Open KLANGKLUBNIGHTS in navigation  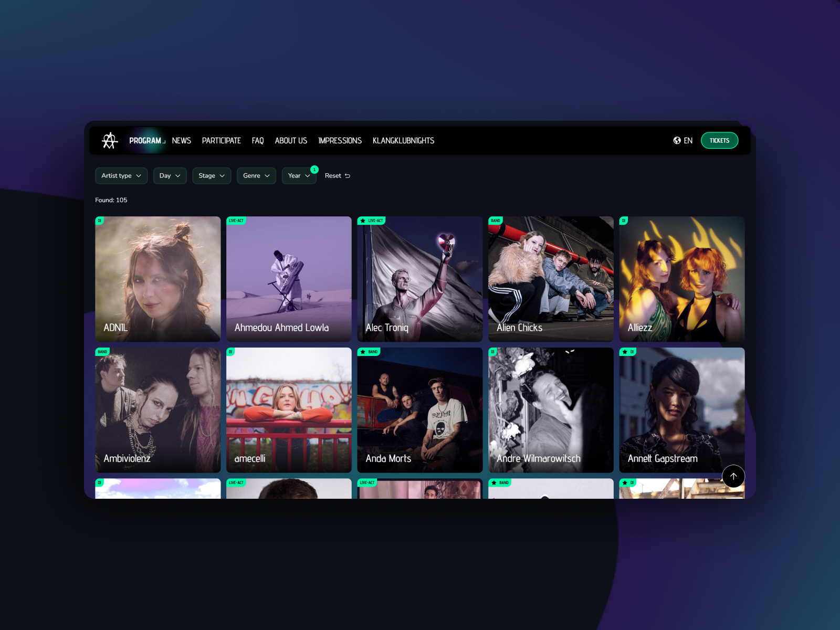tap(403, 141)
